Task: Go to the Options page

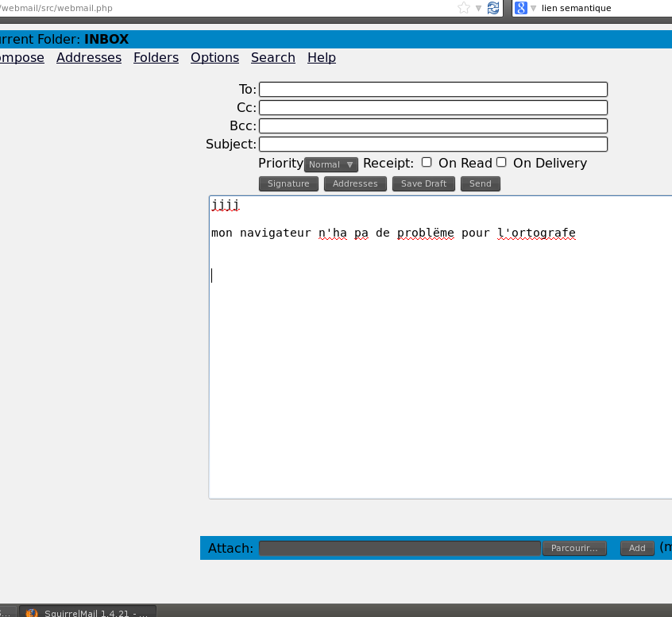Action: coord(214,57)
